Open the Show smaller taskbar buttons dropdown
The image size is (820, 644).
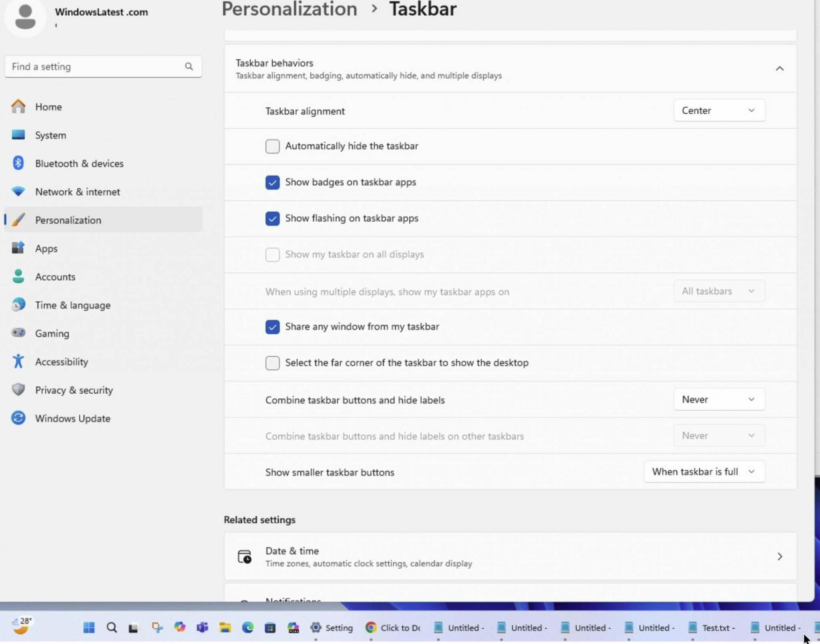point(703,471)
